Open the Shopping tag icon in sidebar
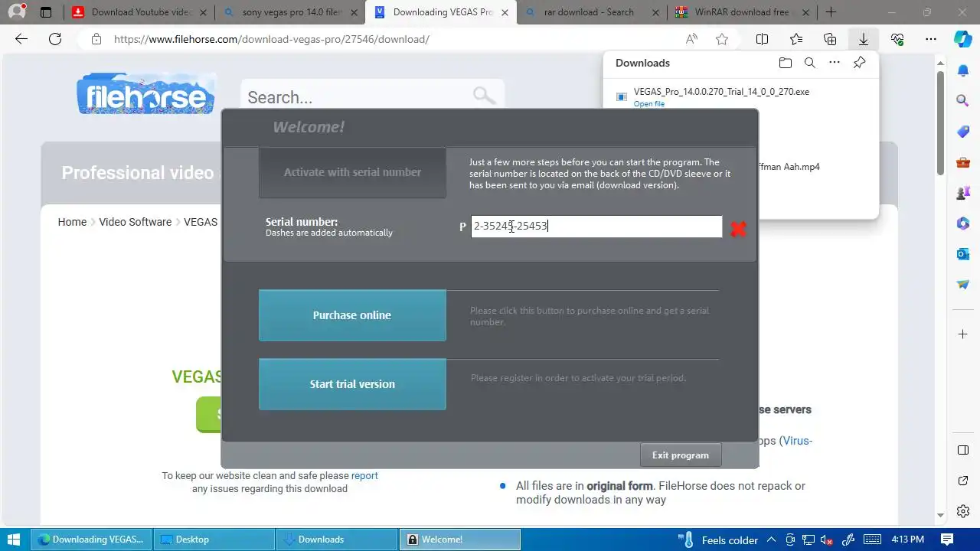 point(963,132)
